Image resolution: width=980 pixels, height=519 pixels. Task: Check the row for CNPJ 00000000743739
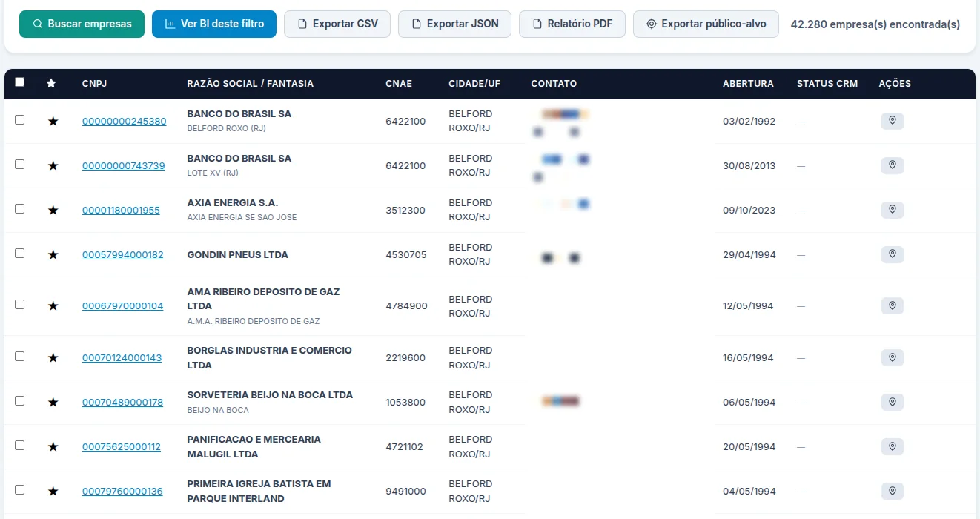point(19,164)
